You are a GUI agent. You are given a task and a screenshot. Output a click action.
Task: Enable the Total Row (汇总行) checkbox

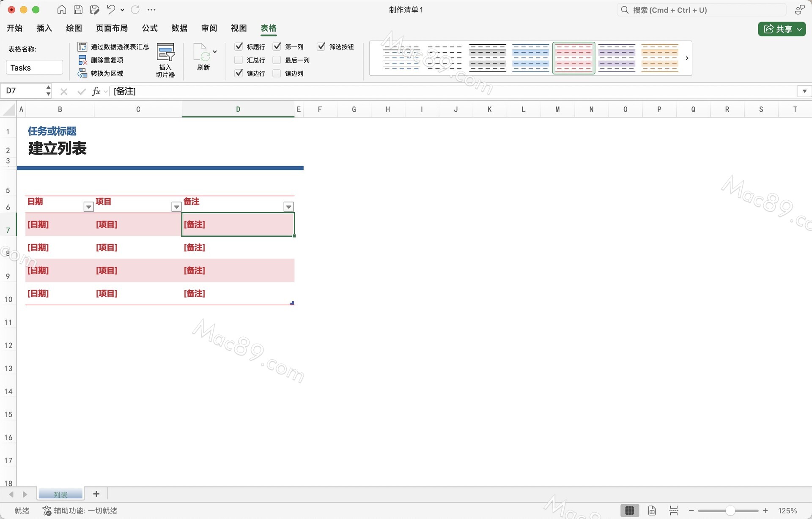coord(239,60)
